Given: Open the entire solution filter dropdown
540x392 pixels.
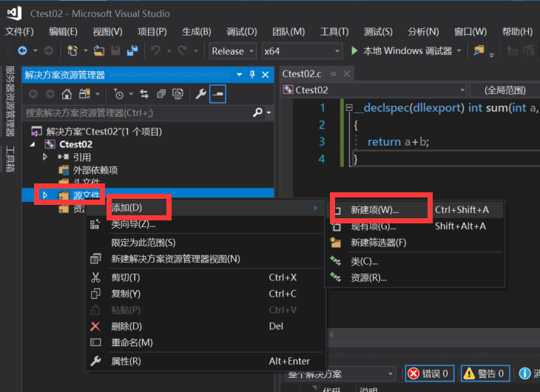Looking at the screenshot, I should click(340, 374).
